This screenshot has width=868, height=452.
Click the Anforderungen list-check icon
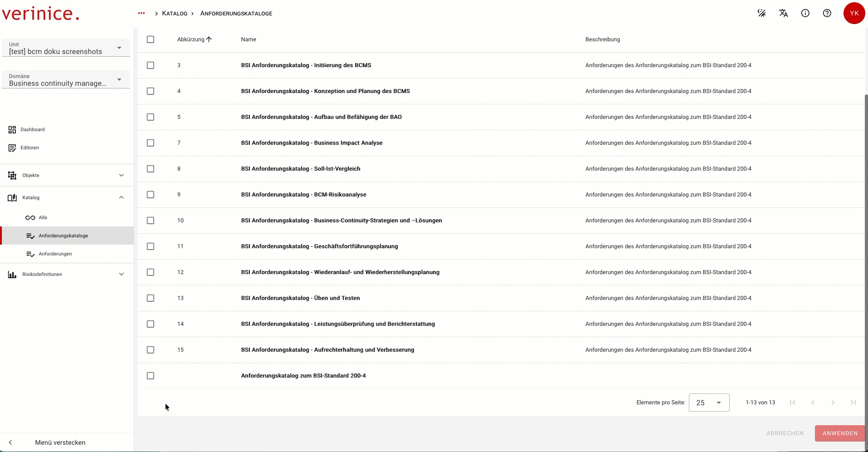pos(30,254)
